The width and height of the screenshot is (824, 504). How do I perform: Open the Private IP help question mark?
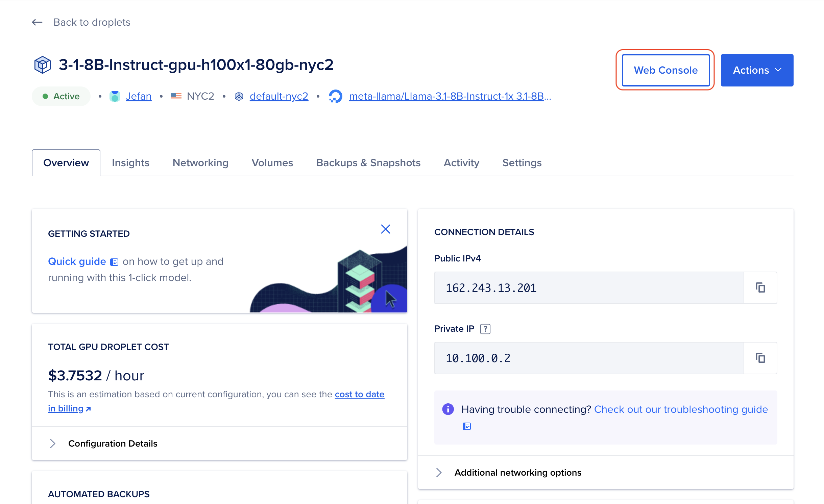(x=485, y=329)
